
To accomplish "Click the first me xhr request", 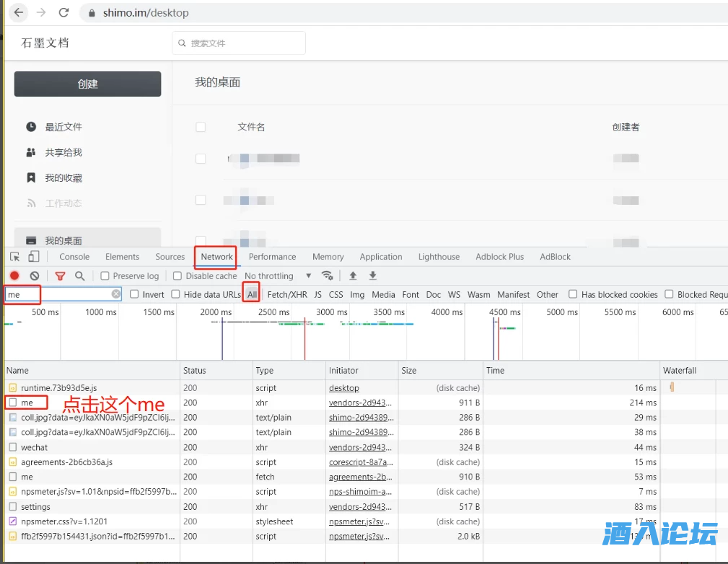I will click(27, 402).
